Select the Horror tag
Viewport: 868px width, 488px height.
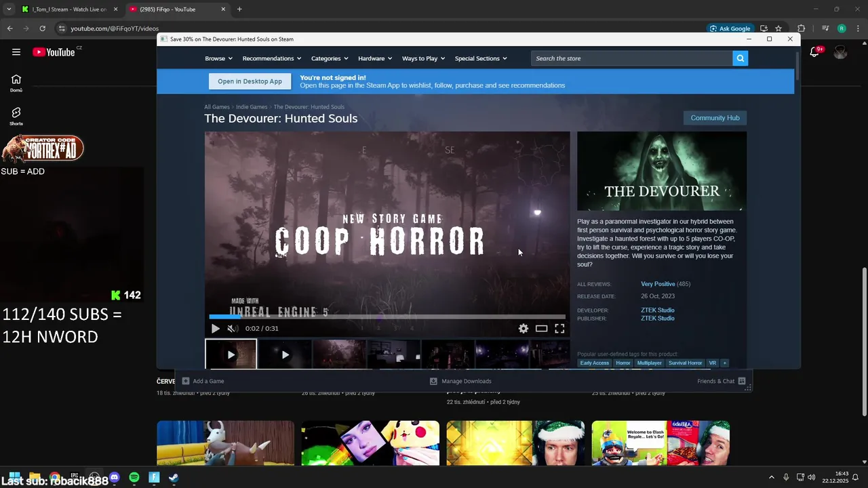(x=623, y=363)
